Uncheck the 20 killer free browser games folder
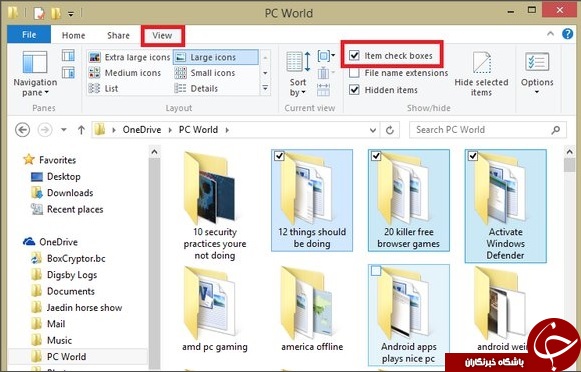 pyautogui.click(x=376, y=156)
